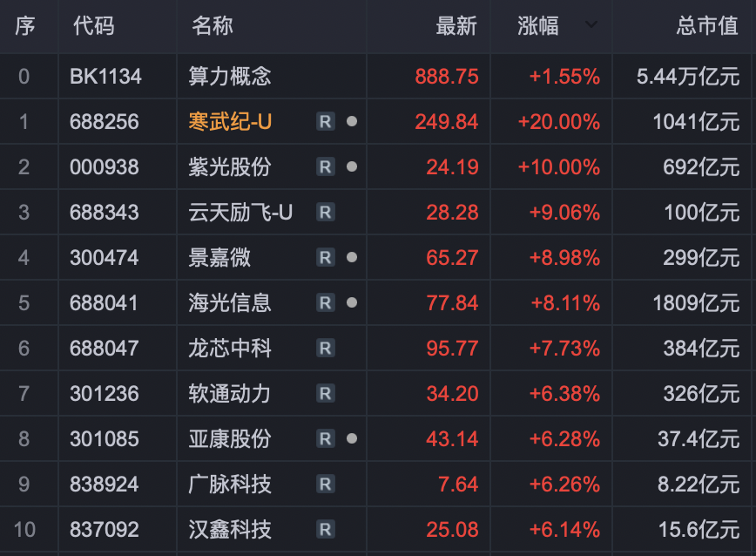
Task: Click the 序 column header
Action: click(x=24, y=26)
